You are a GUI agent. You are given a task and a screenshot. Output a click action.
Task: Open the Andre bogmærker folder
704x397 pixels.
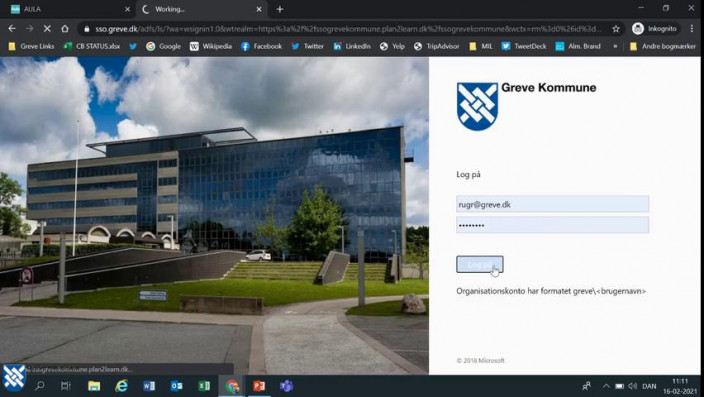(663, 46)
